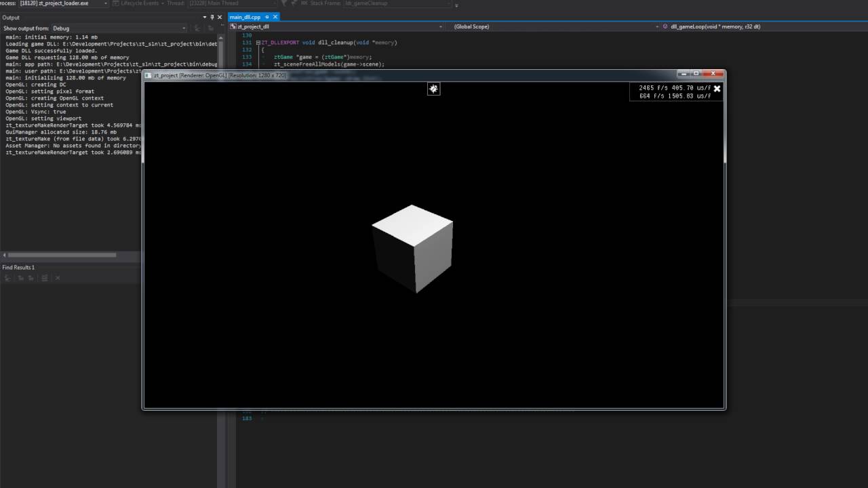The height and width of the screenshot is (488, 868).
Task: Click fourth list icon in Find Results toolbar
Action: 45,278
